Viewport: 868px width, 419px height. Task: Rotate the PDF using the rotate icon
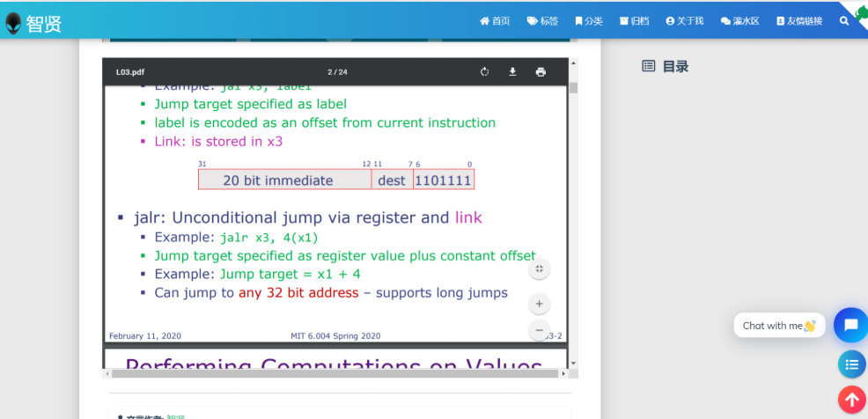click(484, 72)
